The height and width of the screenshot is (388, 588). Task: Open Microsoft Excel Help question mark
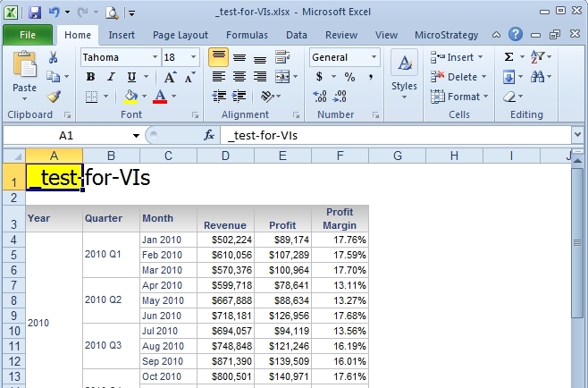coord(516,35)
